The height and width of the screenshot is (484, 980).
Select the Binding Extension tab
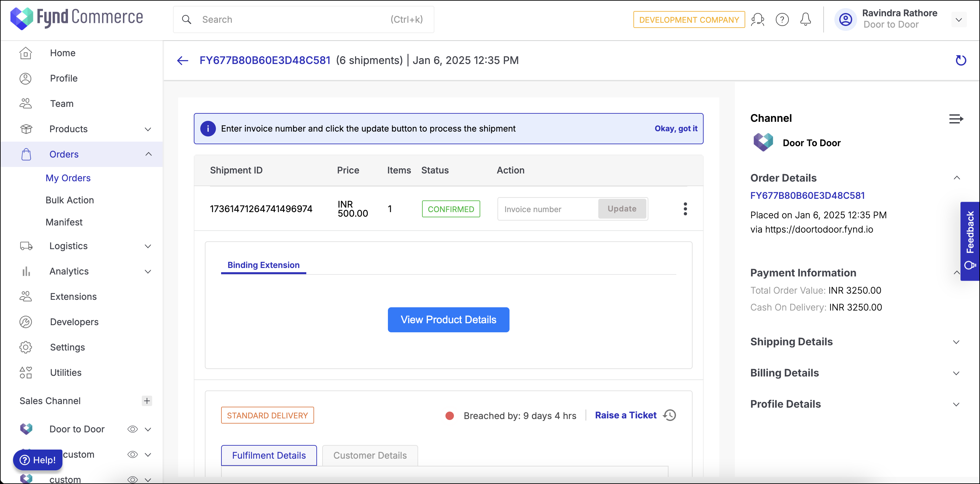[263, 265]
